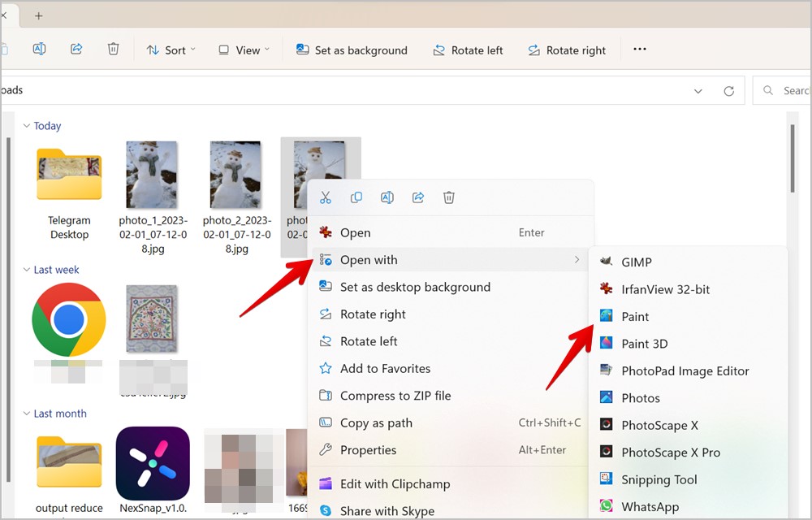
Task: Click Set as background button
Action: coord(352,50)
